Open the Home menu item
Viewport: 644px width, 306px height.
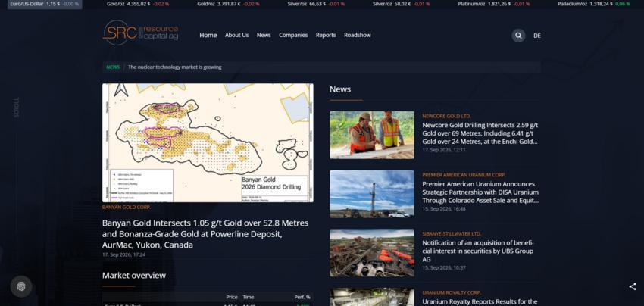208,36
